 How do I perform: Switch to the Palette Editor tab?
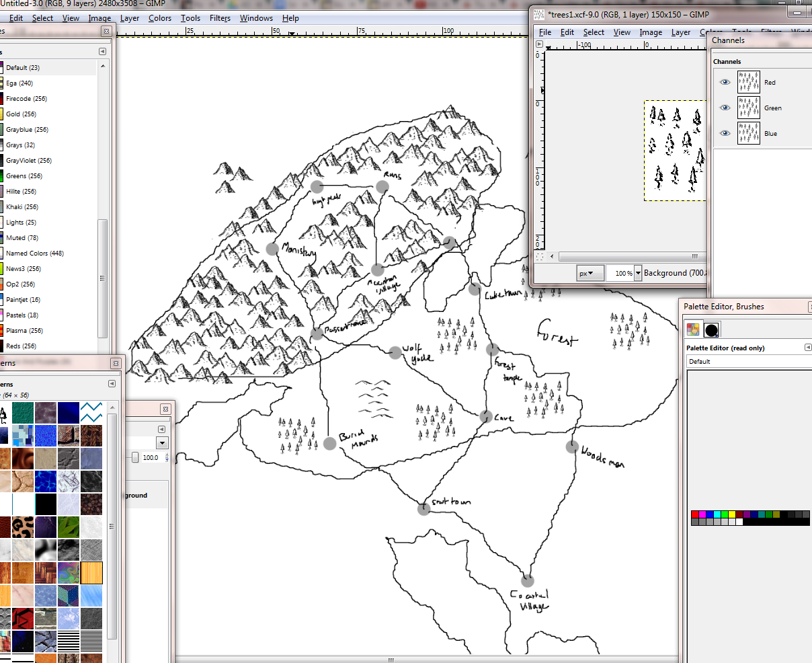click(693, 329)
